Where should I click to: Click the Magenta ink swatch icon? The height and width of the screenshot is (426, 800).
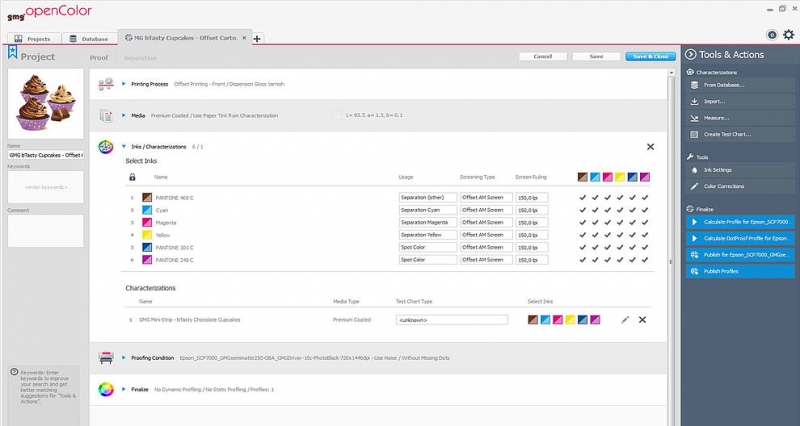[147, 222]
